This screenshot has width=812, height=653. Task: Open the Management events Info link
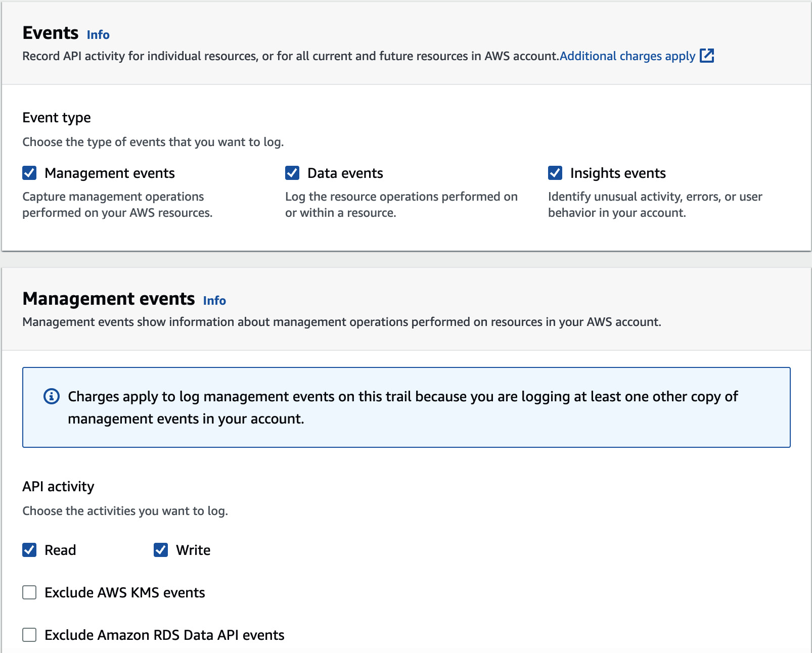[214, 301]
